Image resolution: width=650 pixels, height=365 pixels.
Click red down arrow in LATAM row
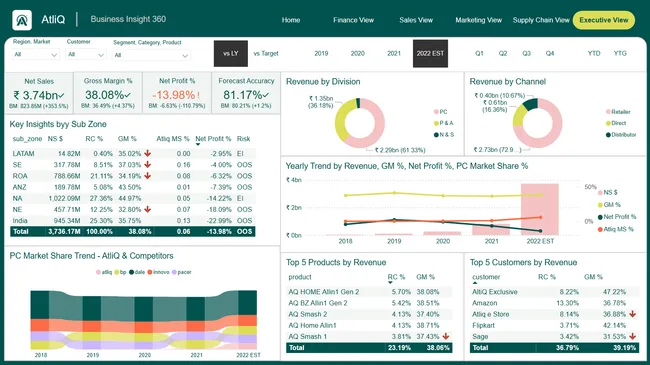tap(147, 153)
